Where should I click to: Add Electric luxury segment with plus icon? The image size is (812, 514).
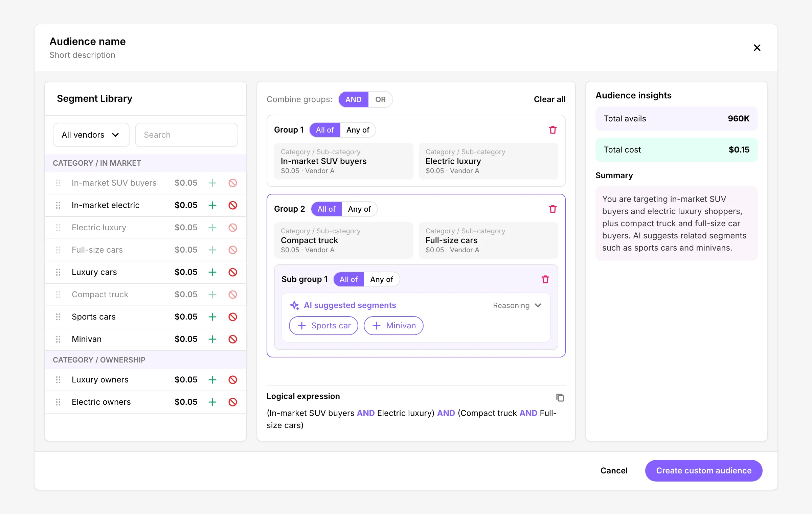tap(212, 228)
